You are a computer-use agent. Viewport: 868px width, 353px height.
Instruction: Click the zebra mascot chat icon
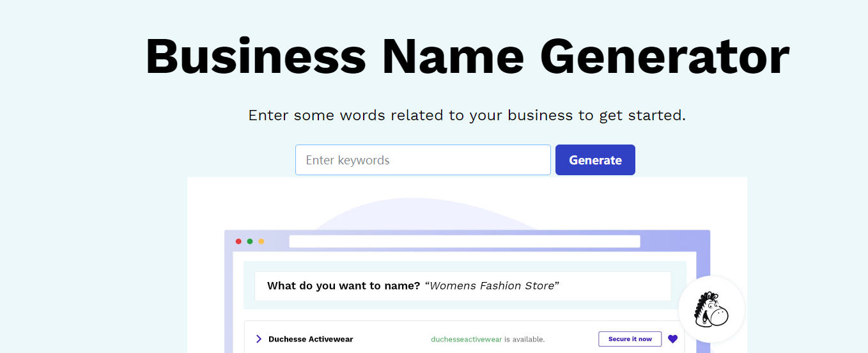click(x=711, y=310)
